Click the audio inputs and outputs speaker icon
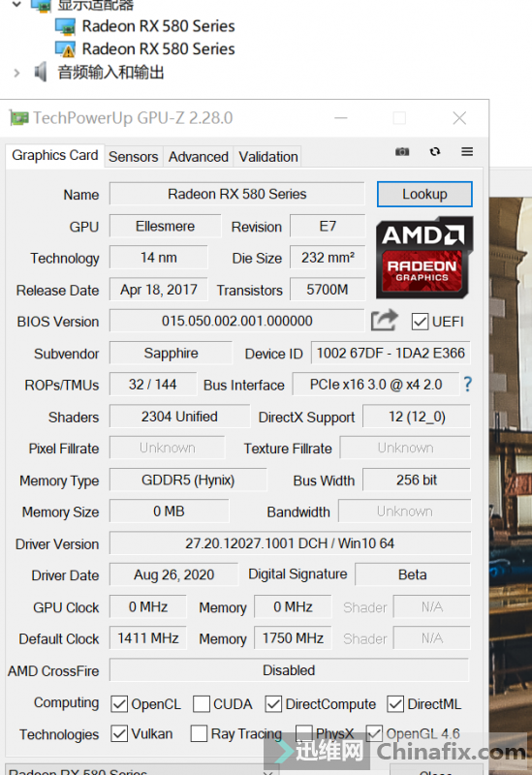 click(x=41, y=72)
